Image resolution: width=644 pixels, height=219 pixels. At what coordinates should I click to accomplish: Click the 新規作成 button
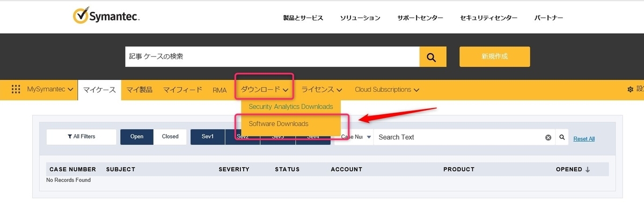pyautogui.click(x=494, y=56)
